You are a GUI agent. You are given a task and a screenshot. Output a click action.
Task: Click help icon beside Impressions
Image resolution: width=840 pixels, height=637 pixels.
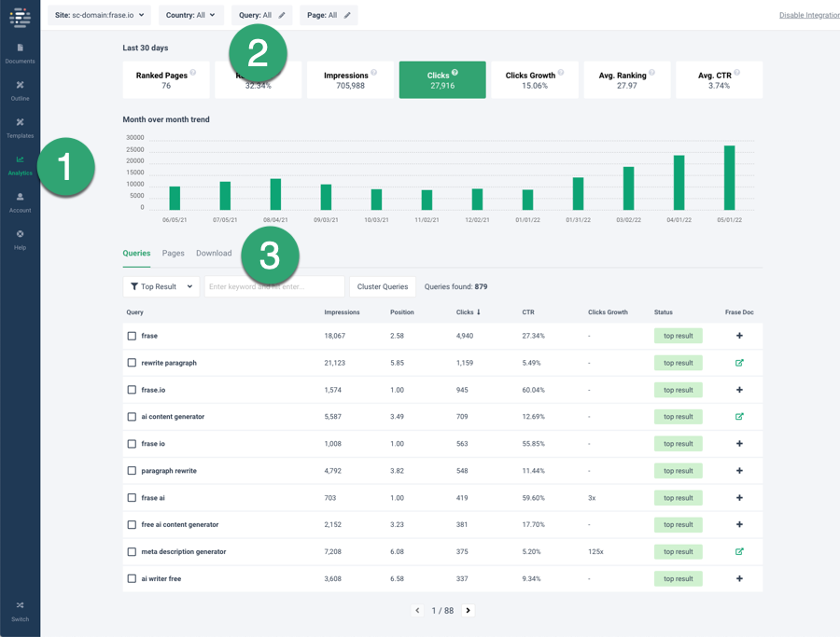pyautogui.click(x=374, y=72)
